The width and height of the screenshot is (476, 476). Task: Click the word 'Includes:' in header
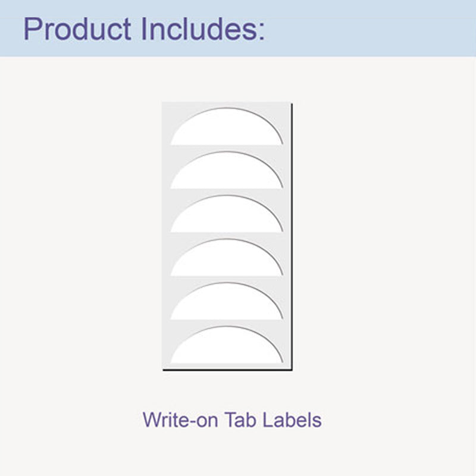point(203,29)
